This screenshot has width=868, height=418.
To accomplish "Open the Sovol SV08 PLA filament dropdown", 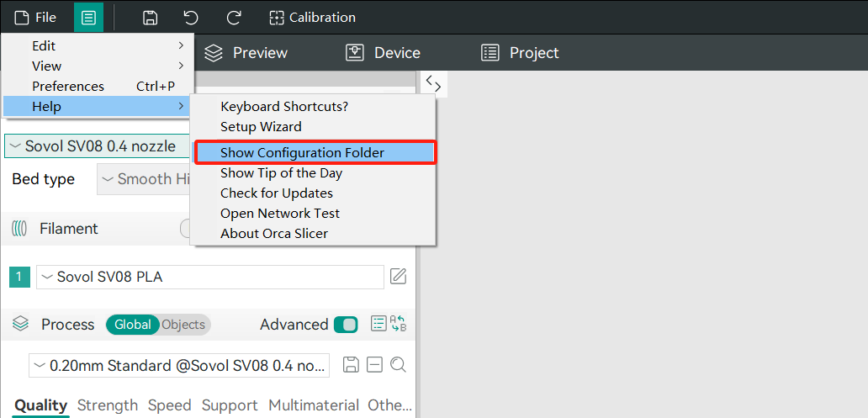I will point(209,277).
